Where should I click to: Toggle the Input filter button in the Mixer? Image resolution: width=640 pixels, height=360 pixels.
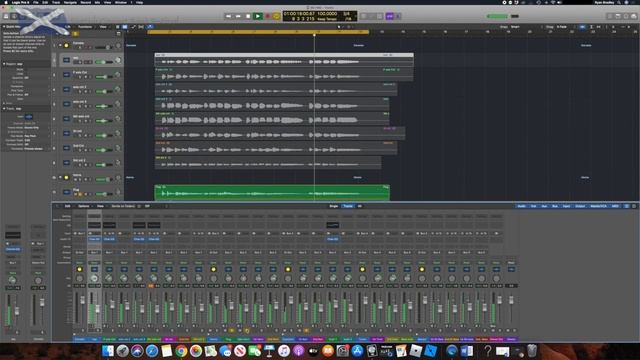pyautogui.click(x=567, y=206)
